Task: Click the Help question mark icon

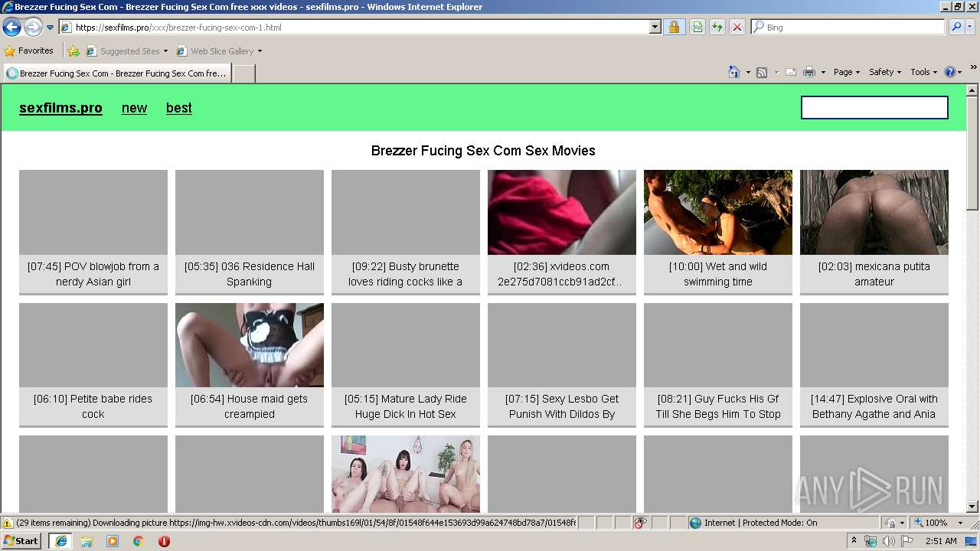Action: coord(949,72)
